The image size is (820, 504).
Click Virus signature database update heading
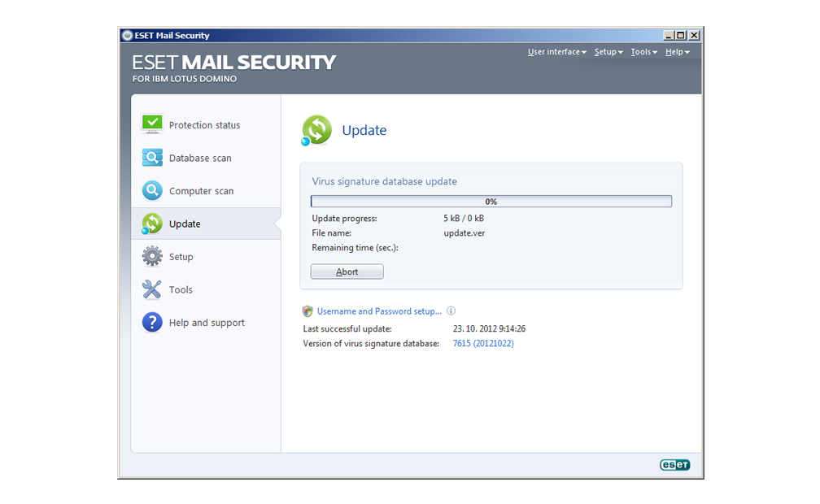384,181
